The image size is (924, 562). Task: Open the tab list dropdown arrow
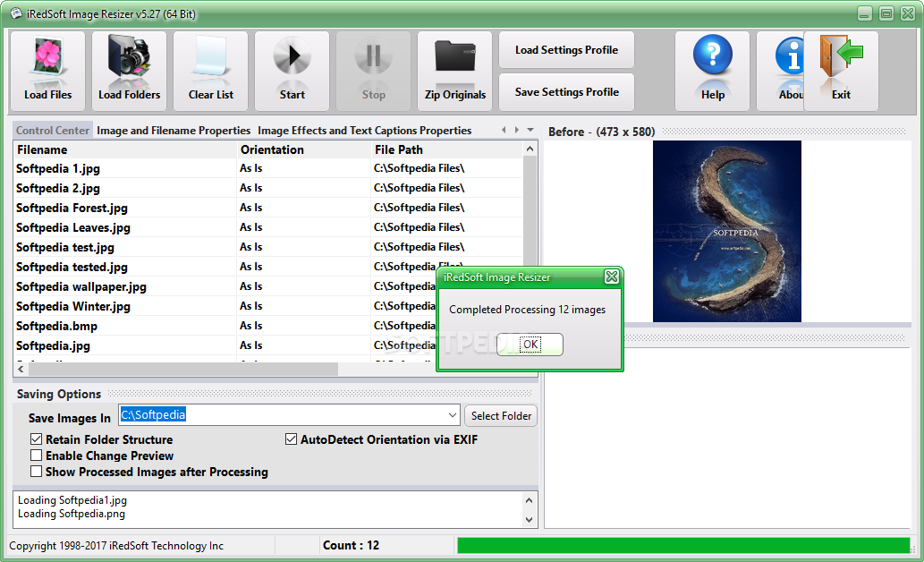tap(530, 130)
